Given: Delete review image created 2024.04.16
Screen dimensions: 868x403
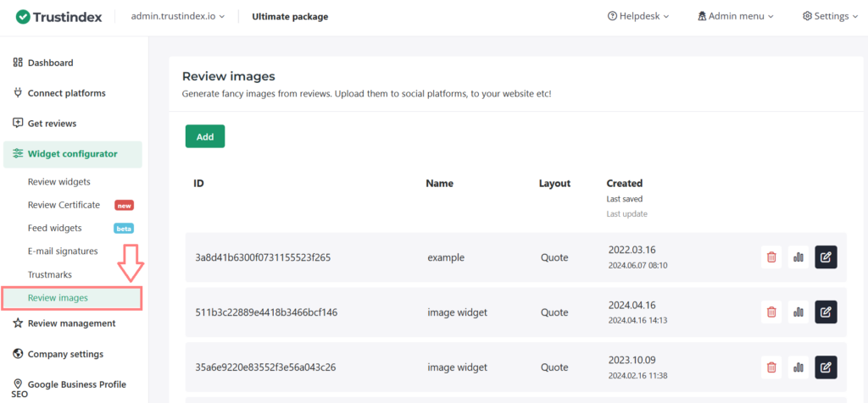Looking at the screenshot, I should click(771, 312).
